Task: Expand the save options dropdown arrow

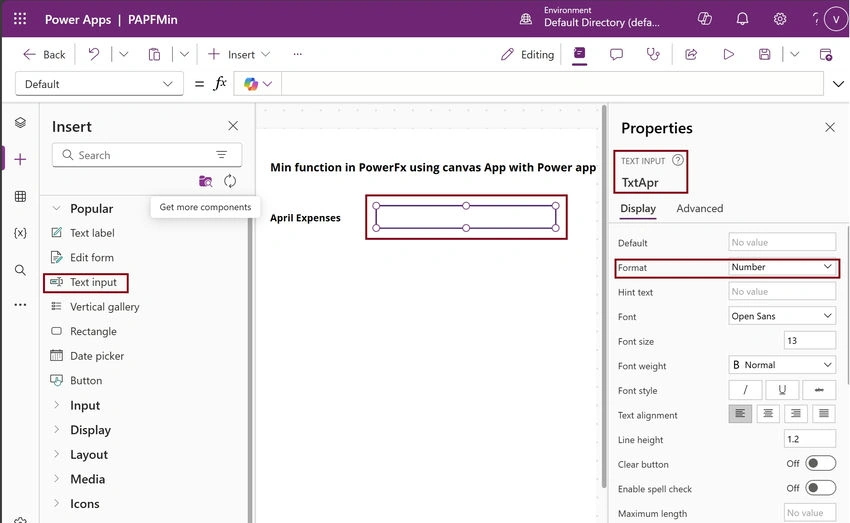Action: [795, 54]
